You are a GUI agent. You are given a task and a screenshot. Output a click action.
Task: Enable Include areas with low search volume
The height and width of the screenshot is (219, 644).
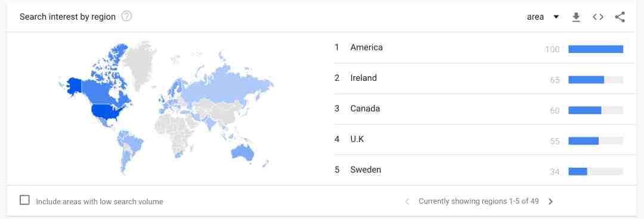coord(24,200)
